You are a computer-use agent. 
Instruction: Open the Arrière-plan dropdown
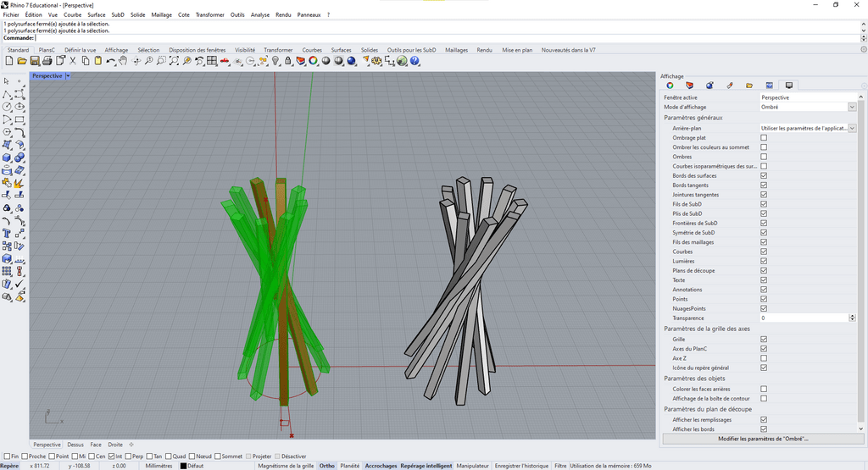[x=852, y=128]
